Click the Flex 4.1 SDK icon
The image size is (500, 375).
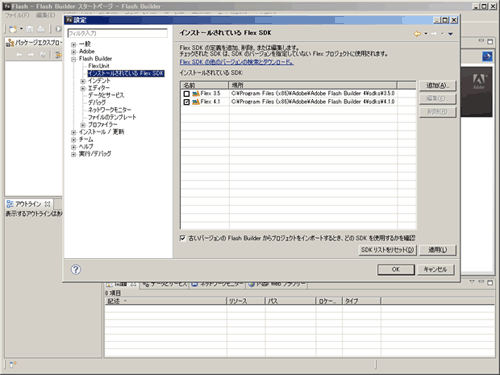pyautogui.click(x=196, y=102)
